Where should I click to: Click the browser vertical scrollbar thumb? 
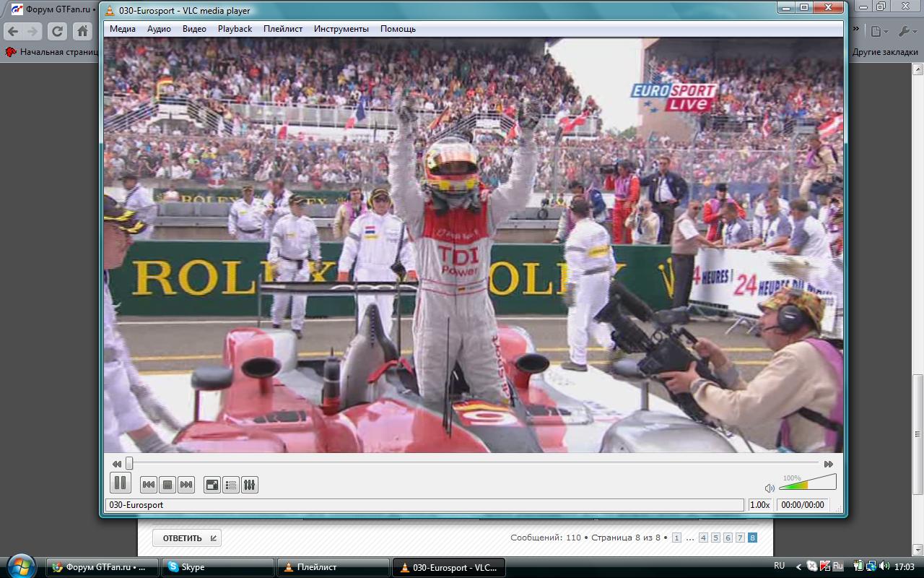point(918,435)
